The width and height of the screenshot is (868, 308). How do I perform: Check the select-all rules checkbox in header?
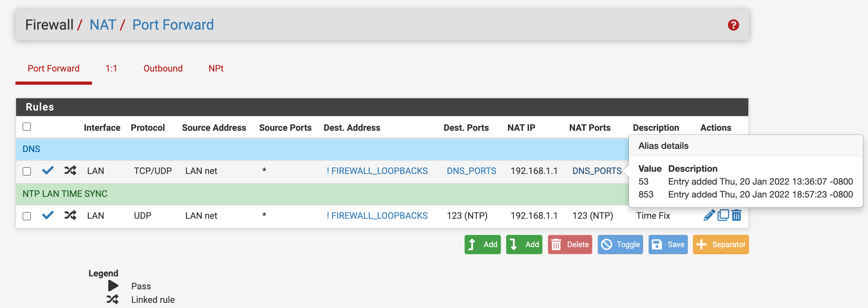[x=27, y=127]
